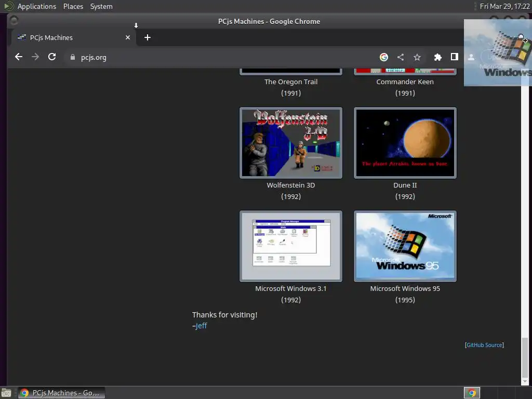532x399 pixels.
Task: Click the Dune II caption text
Action: (405, 185)
